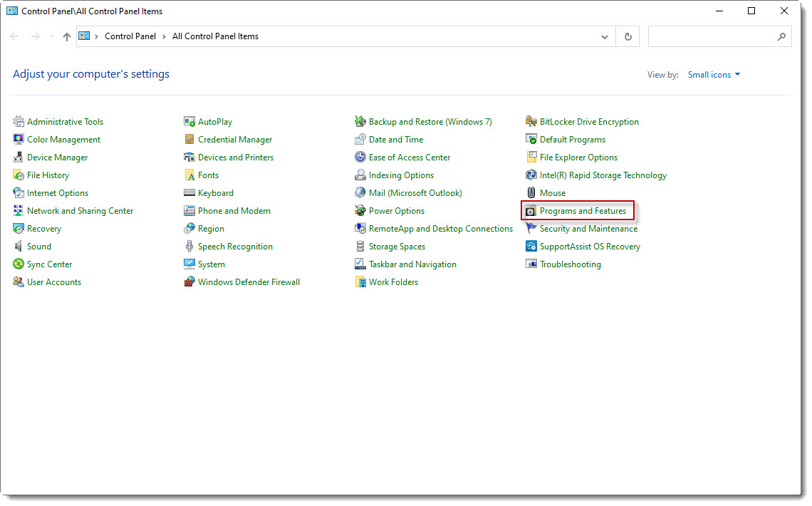Click the BitLocker Drive Encryption icon
This screenshot has height=506, width=812.
pos(531,122)
